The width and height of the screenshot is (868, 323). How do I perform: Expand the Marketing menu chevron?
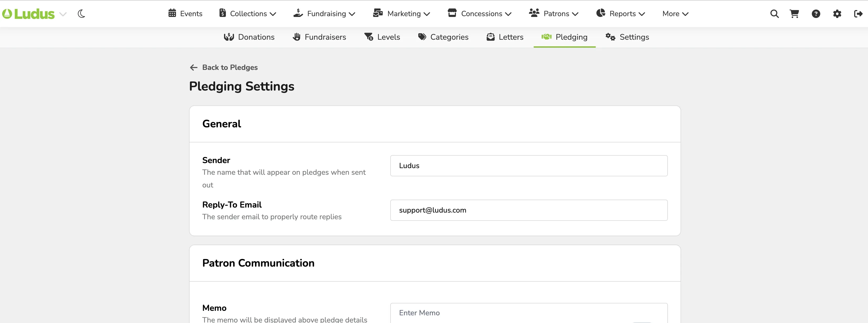(427, 14)
